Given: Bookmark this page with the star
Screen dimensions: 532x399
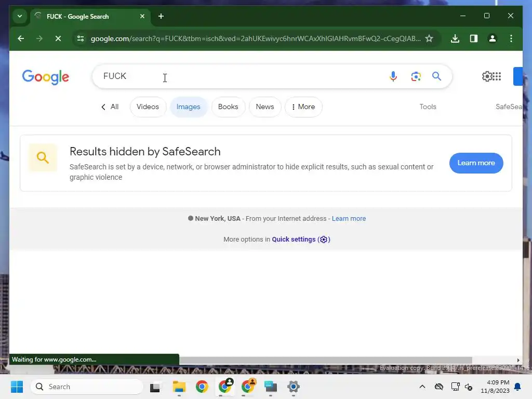Looking at the screenshot, I should pos(429,38).
